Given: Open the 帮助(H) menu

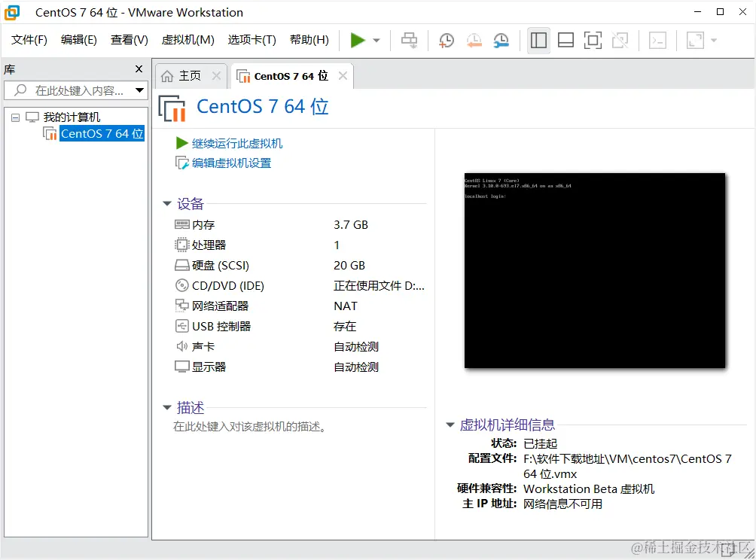Looking at the screenshot, I should [309, 40].
